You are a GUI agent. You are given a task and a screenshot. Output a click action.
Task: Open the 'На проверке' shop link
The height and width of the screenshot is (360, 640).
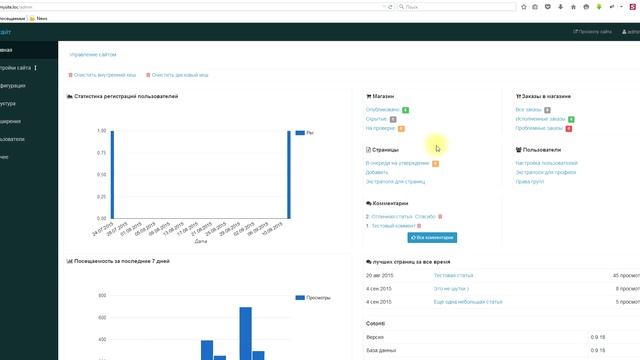pyautogui.click(x=380, y=128)
